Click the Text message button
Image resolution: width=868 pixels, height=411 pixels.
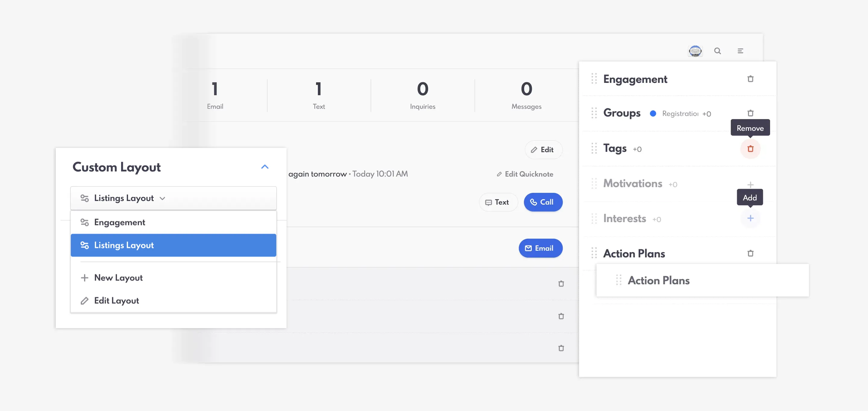pyautogui.click(x=498, y=202)
